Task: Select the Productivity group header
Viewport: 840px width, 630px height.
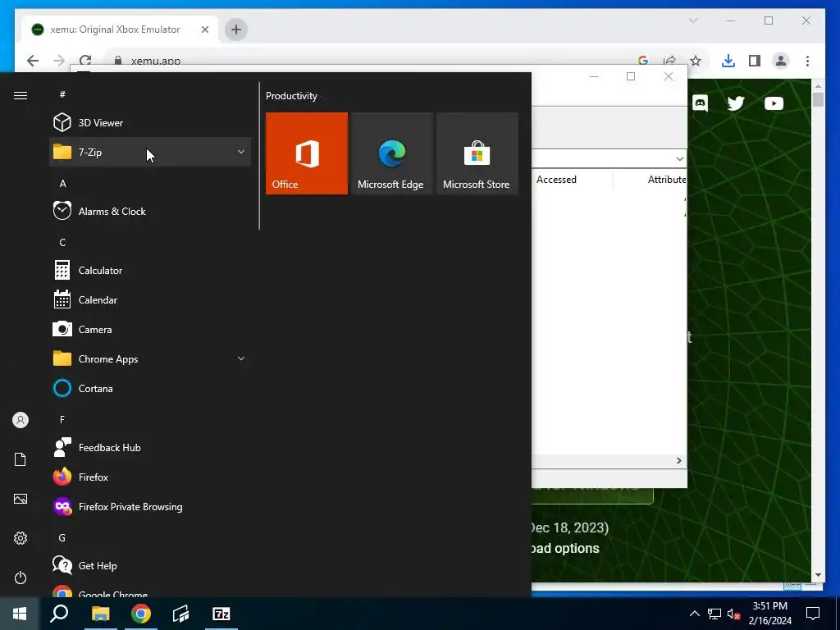Action: click(291, 96)
